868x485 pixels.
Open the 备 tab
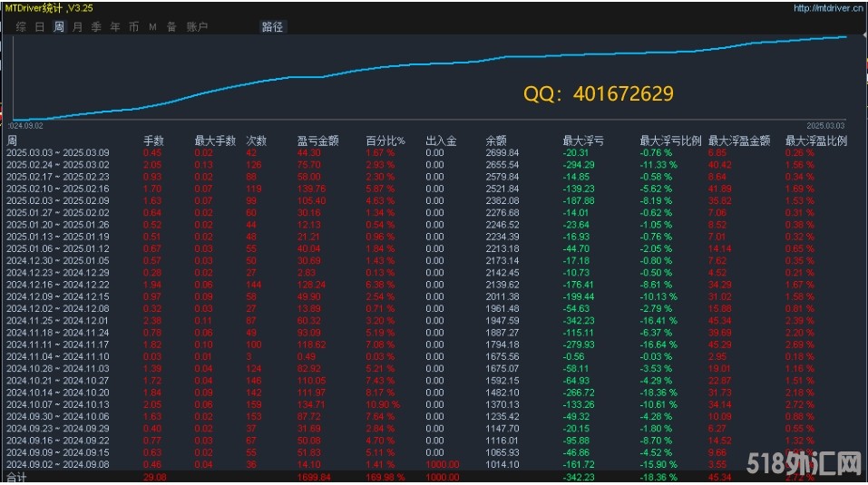click(171, 27)
